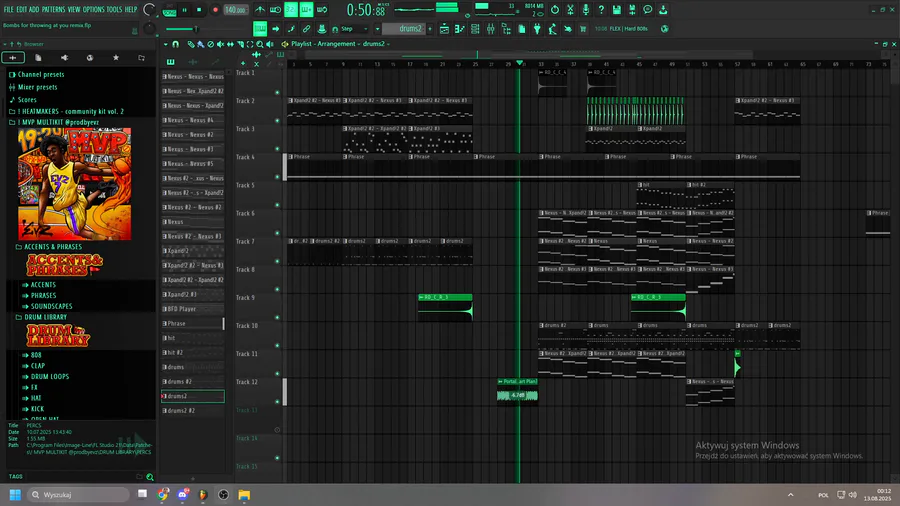Collapse the DRUM LIBRARY folder
Viewport: 900px width, 506px height.
(41, 317)
